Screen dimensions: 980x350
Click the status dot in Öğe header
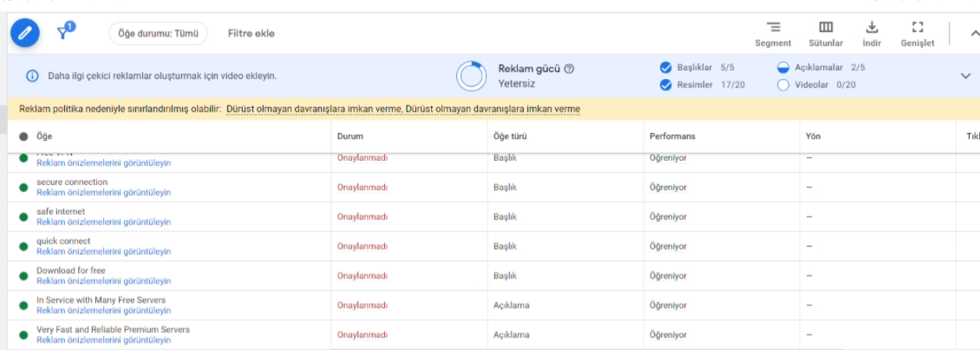[x=23, y=136]
